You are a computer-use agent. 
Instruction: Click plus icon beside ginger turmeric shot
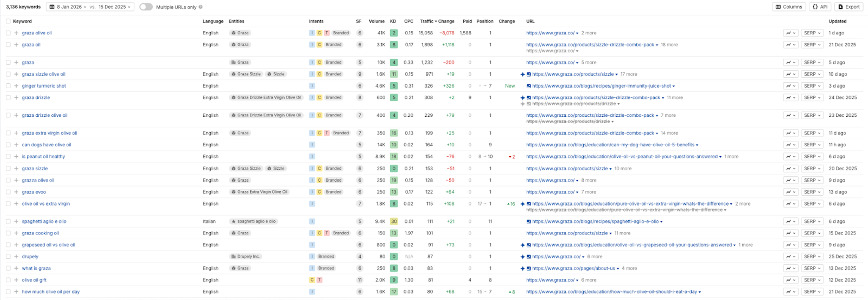coord(16,86)
